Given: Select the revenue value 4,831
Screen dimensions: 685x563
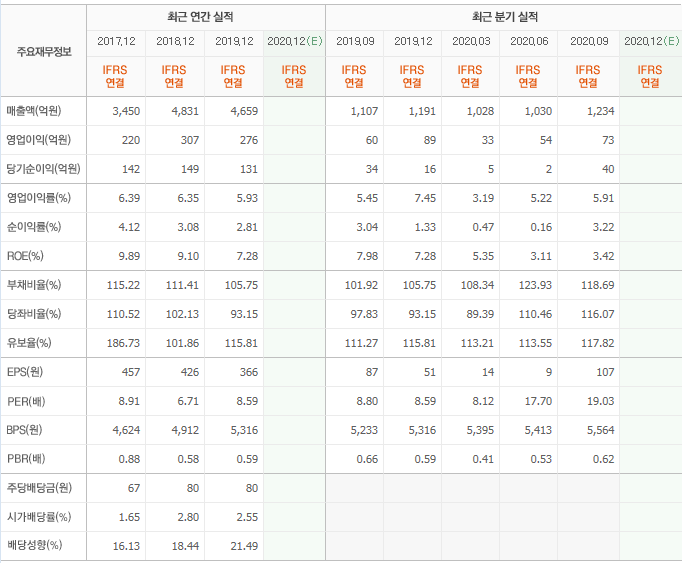Looking at the screenshot, I should 185,111.
